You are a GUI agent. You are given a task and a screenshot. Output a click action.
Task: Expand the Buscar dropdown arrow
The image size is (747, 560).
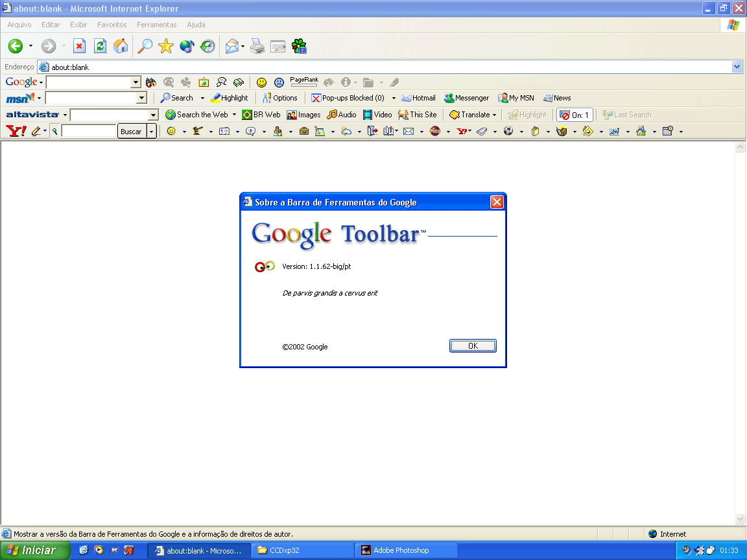pyautogui.click(x=152, y=132)
